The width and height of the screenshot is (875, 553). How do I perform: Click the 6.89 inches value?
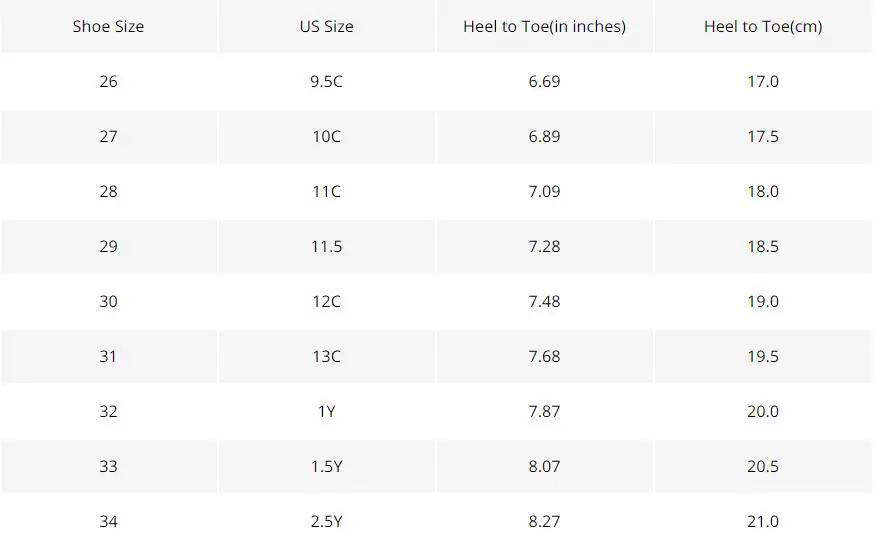[x=545, y=137]
